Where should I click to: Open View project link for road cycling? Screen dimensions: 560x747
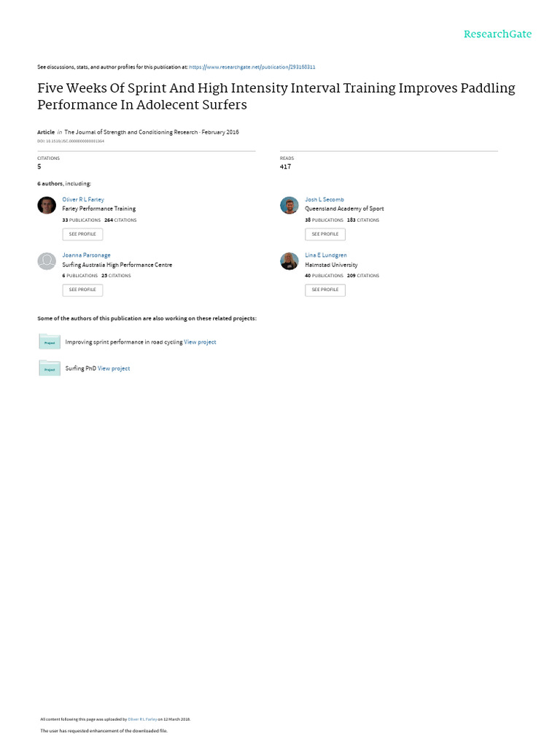click(x=200, y=342)
